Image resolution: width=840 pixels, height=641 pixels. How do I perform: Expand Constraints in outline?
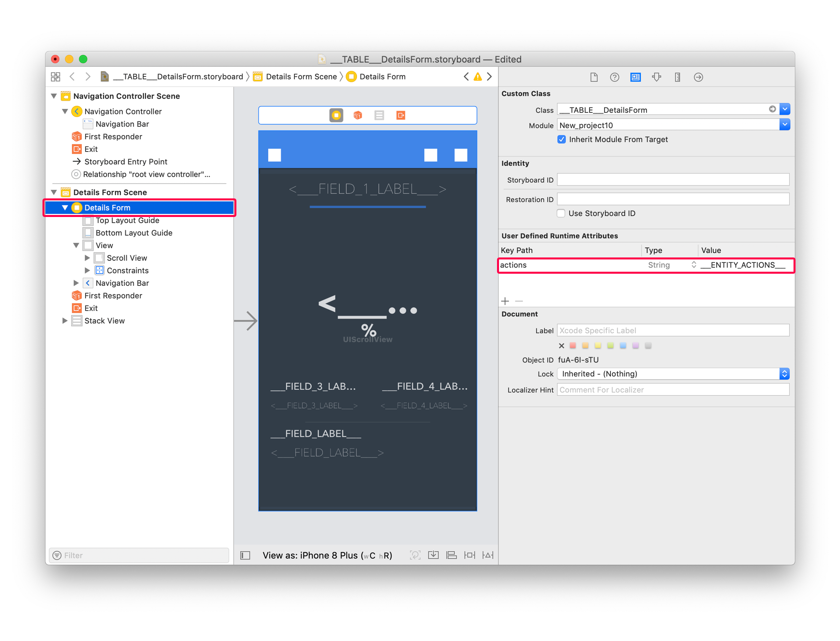click(x=87, y=270)
